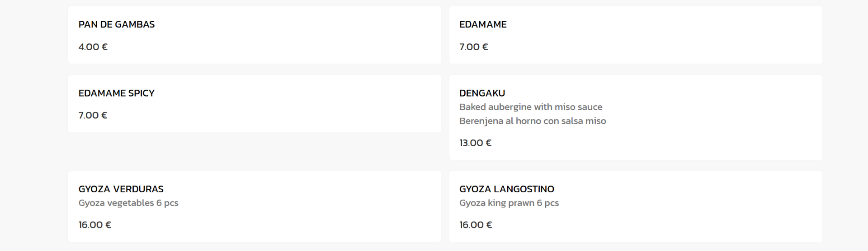868x251 pixels.
Task: Select the 4.00 € price of Pan de Gambas
Action: coord(93,47)
